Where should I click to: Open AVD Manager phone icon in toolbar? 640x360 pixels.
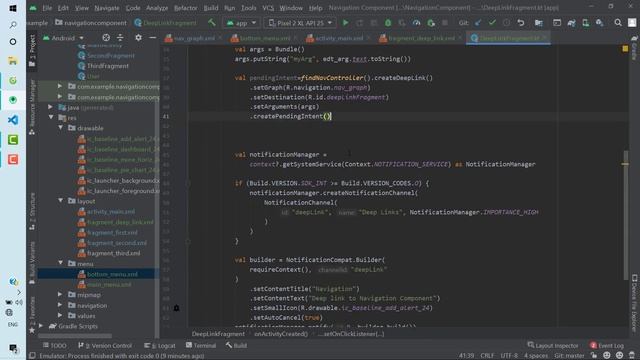[x=586, y=23]
